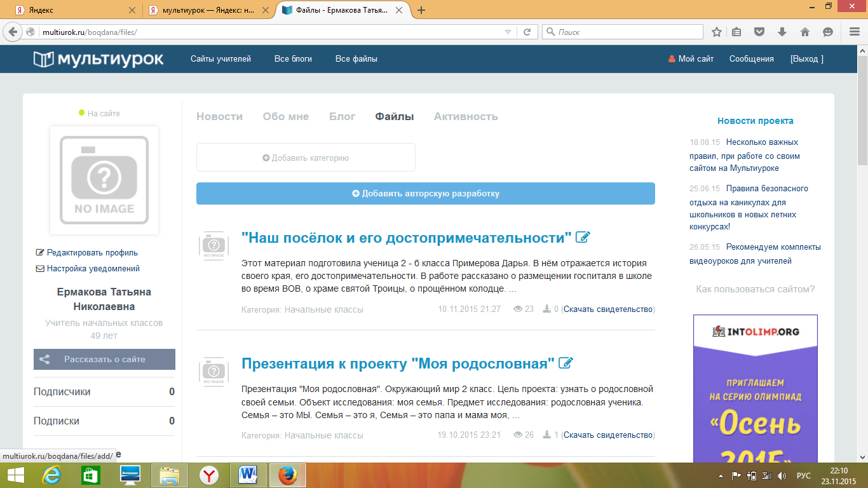Viewport: 868px width, 488px height.
Task: Click Скачать свидетельство for "Моя родословная"
Action: 608,435
